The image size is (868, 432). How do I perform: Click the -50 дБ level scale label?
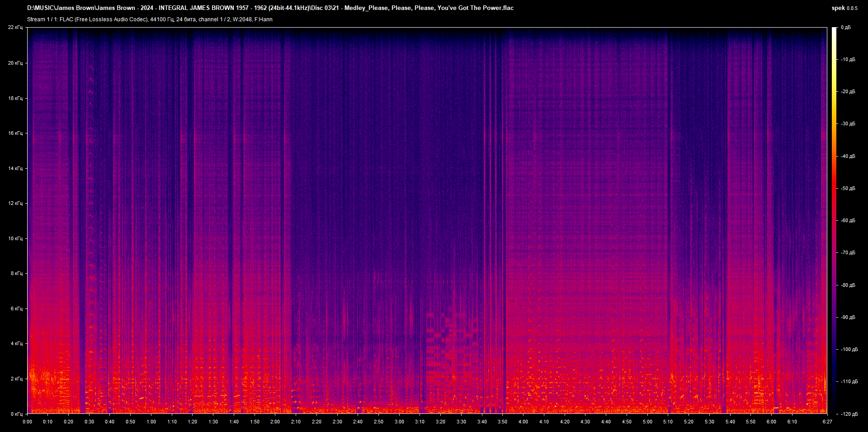point(848,189)
